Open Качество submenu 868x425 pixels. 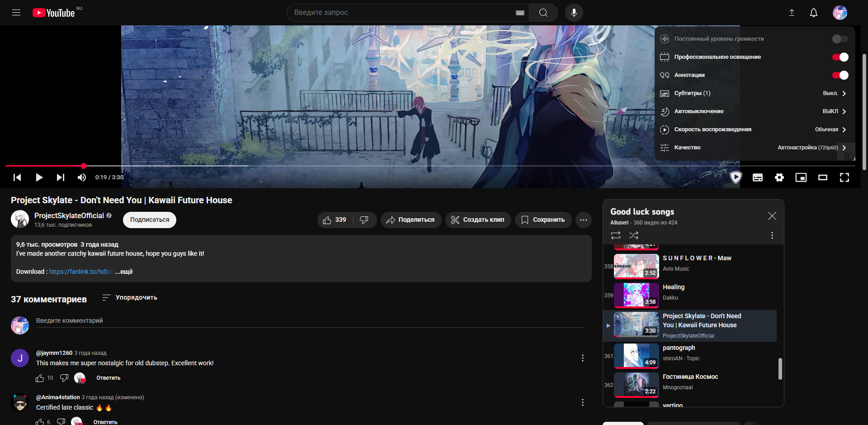[x=754, y=148]
